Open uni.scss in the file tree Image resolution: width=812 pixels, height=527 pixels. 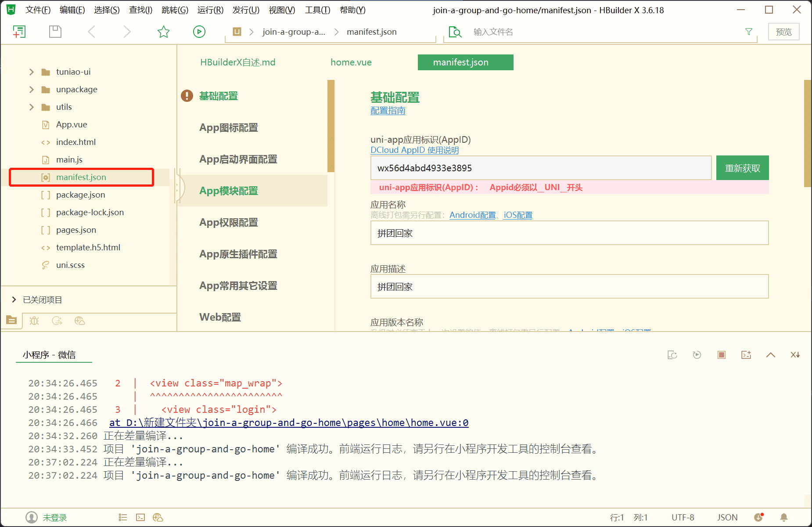[x=70, y=265]
